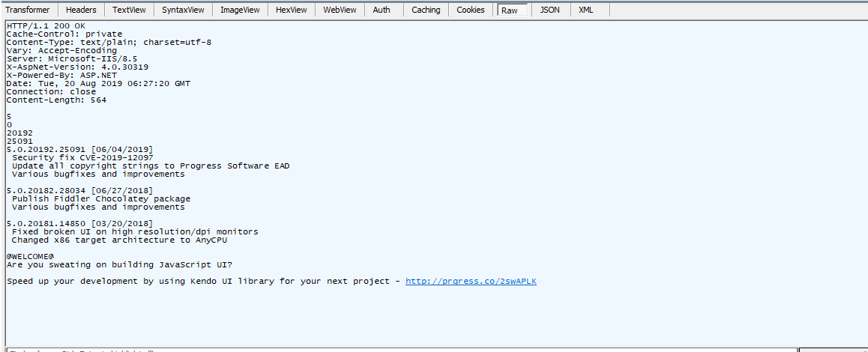
Task: Click the HTTP/1.1 200 OK status line
Action: (x=46, y=26)
